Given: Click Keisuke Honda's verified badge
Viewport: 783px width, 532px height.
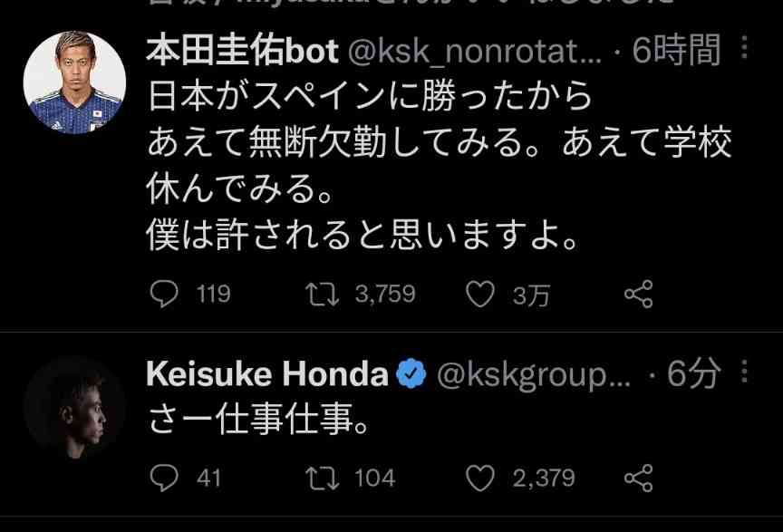Looking at the screenshot, I should (x=413, y=374).
